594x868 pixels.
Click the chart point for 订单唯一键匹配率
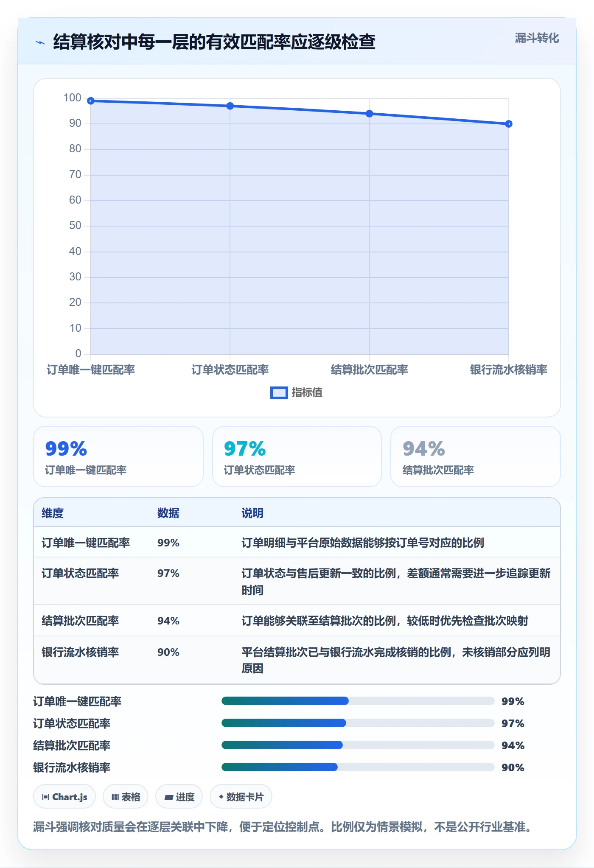[91, 101]
